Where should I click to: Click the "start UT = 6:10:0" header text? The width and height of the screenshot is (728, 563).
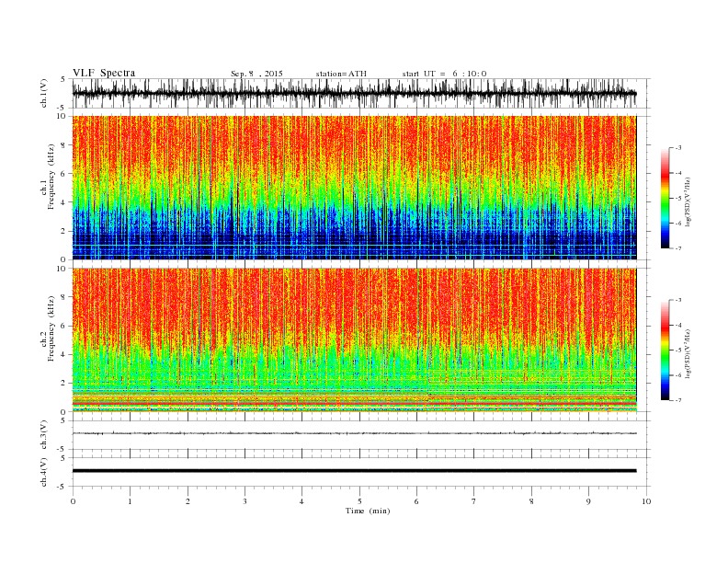pyautogui.click(x=444, y=74)
